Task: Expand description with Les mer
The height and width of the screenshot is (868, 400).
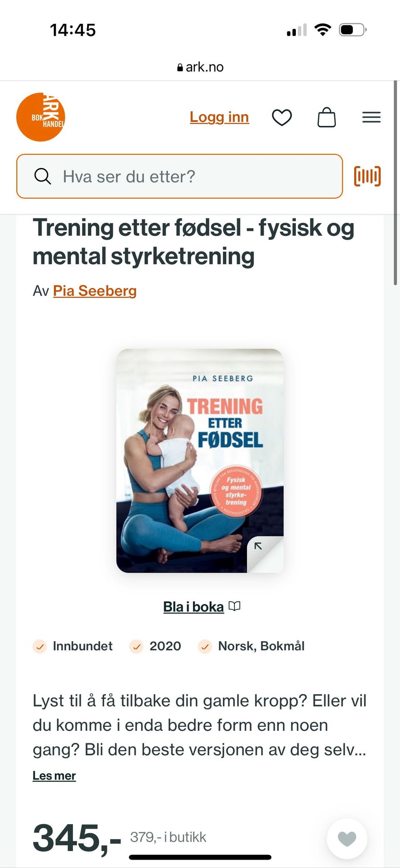Action: [x=54, y=776]
